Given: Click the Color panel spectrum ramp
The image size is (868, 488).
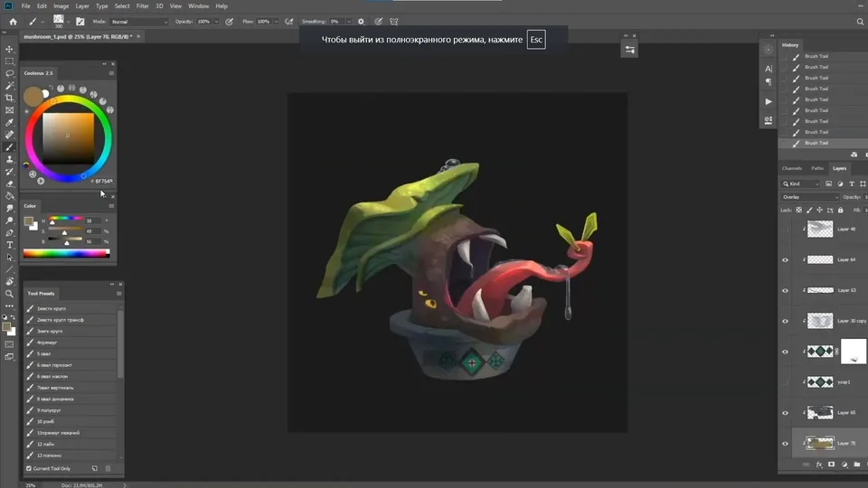Looking at the screenshot, I should tap(66, 253).
